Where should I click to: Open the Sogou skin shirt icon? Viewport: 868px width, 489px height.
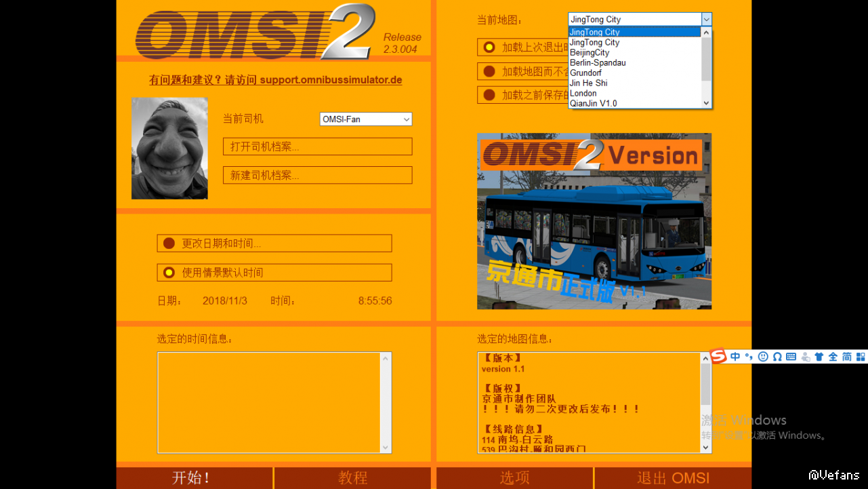click(x=819, y=357)
